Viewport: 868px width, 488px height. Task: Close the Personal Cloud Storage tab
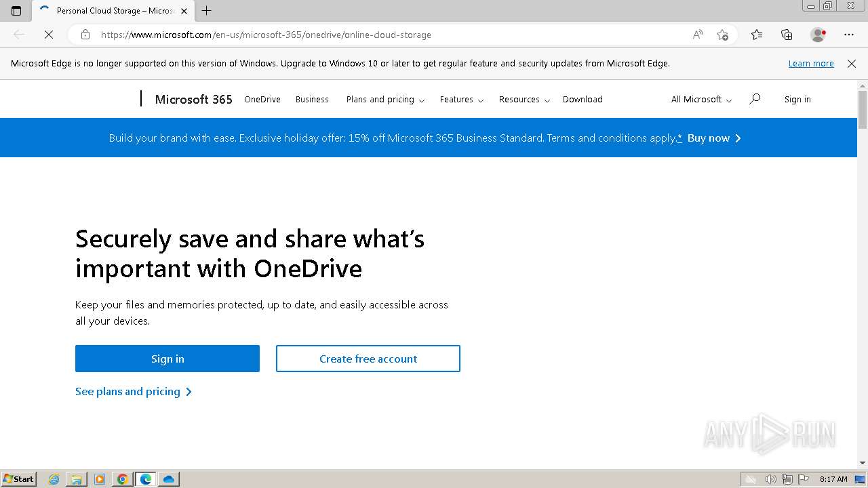coord(184,11)
